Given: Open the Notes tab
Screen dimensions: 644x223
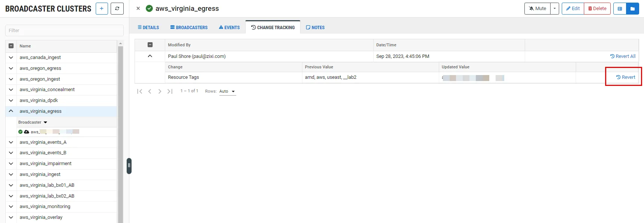Looking at the screenshot, I should pos(315,27).
